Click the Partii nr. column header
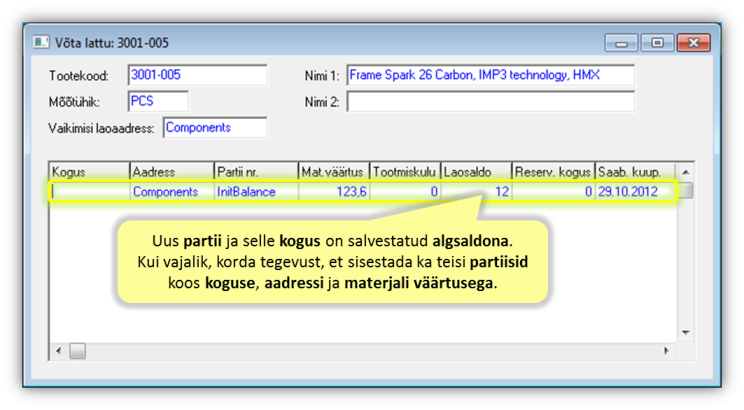This screenshot has width=744, height=410. pos(256,172)
